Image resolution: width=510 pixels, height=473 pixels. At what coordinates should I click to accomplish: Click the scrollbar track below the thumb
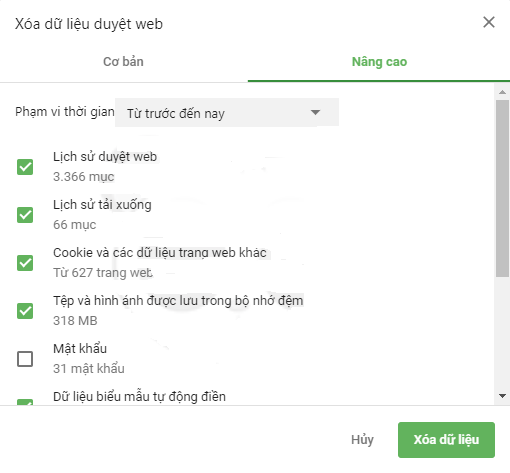click(x=502, y=333)
